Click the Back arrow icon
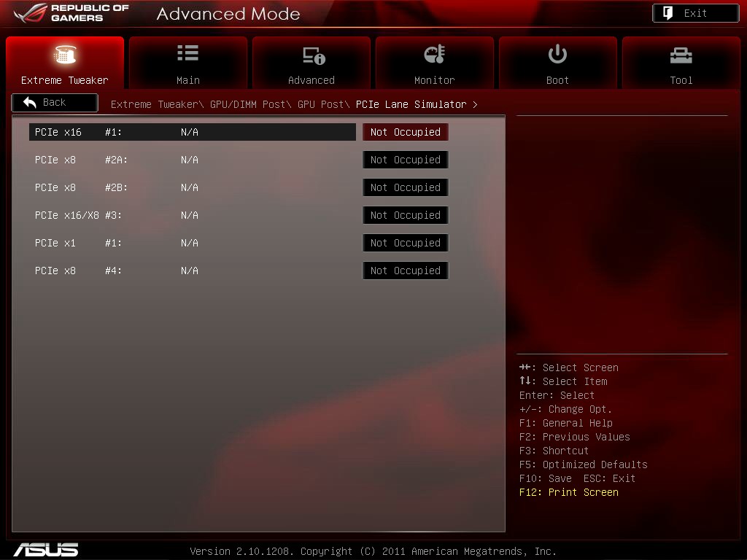This screenshot has height=560, width=747. pos(30,102)
